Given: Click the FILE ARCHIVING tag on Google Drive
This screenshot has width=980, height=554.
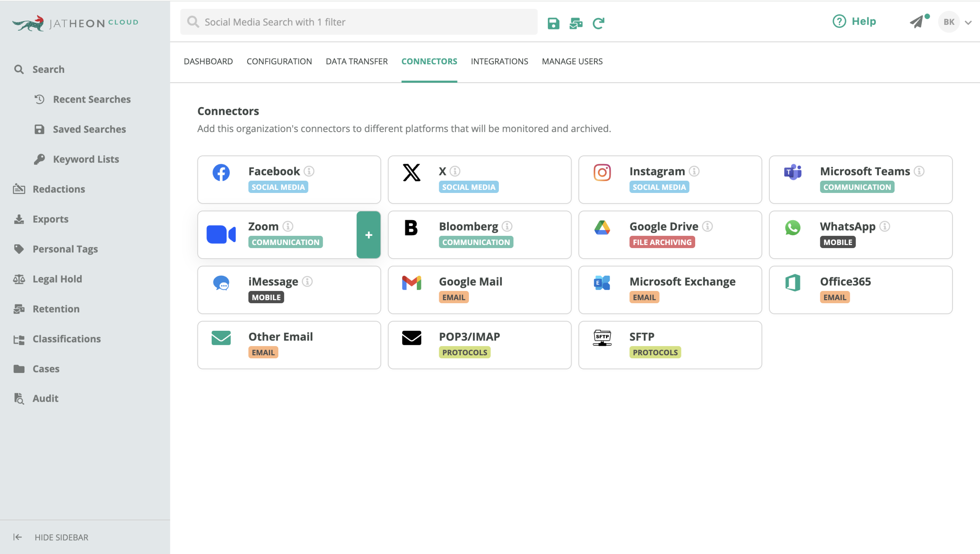Looking at the screenshot, I should (662, 242).
